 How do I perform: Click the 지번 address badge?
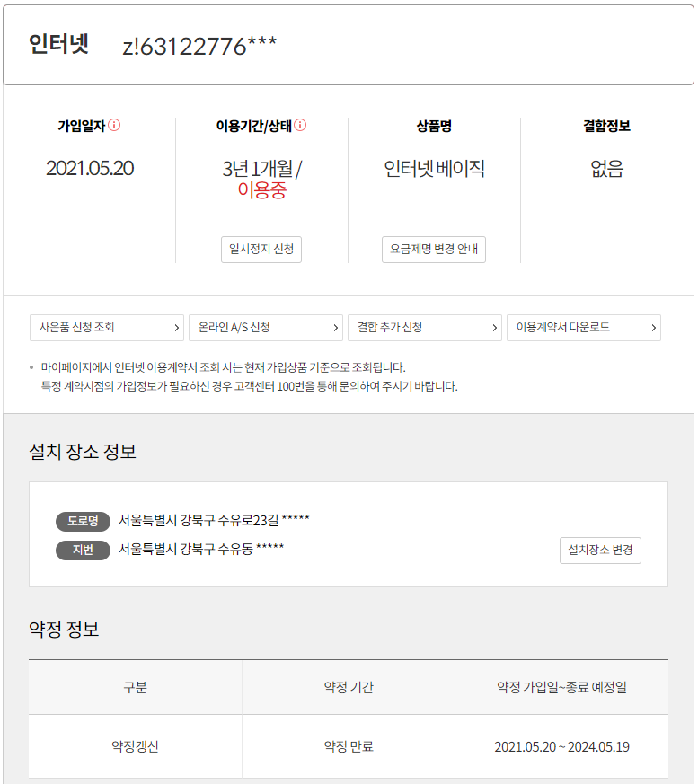[x=83, y=550]
